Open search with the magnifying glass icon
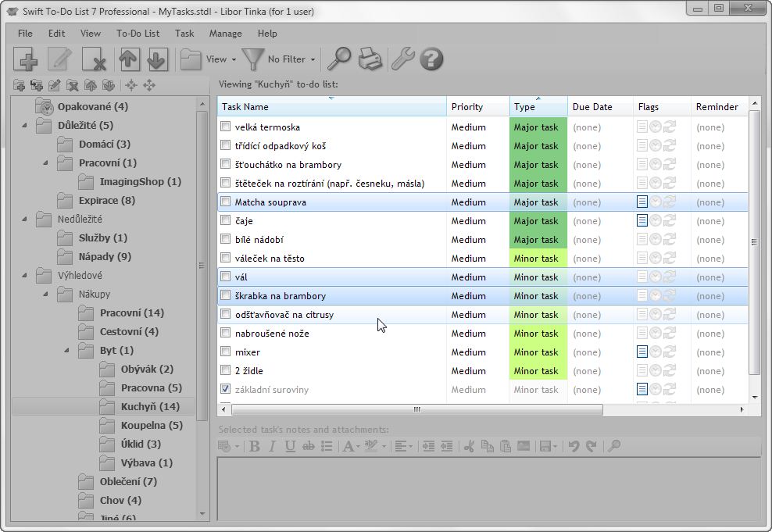The image size is (772, 532). [x=338, y=59]
